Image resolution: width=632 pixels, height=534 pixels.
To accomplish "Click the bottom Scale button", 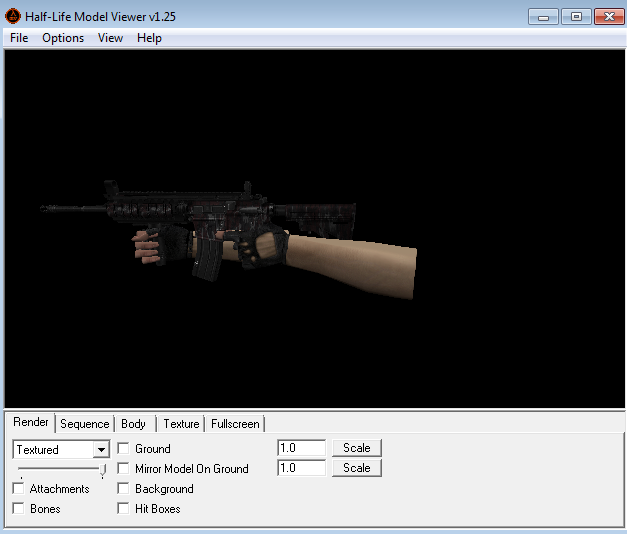I will click(357, 468).
